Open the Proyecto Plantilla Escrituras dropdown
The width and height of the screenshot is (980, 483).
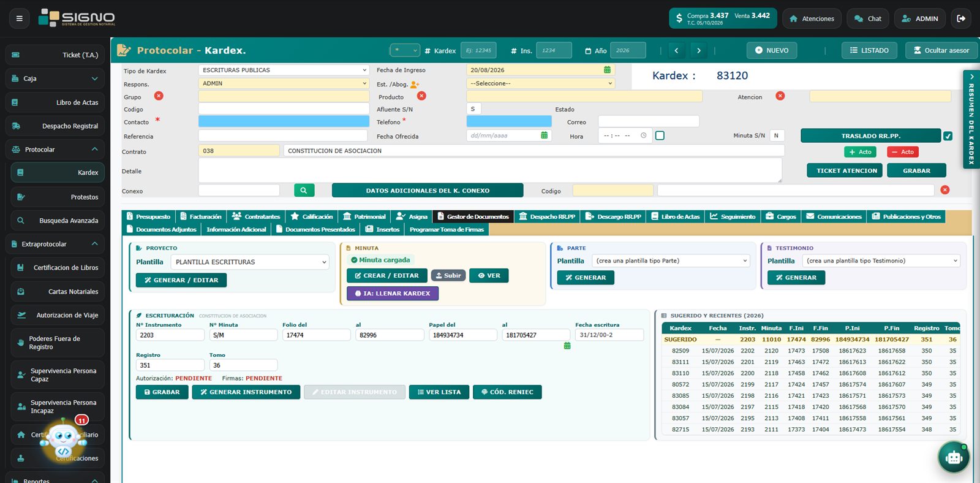[x=251, y=262]
